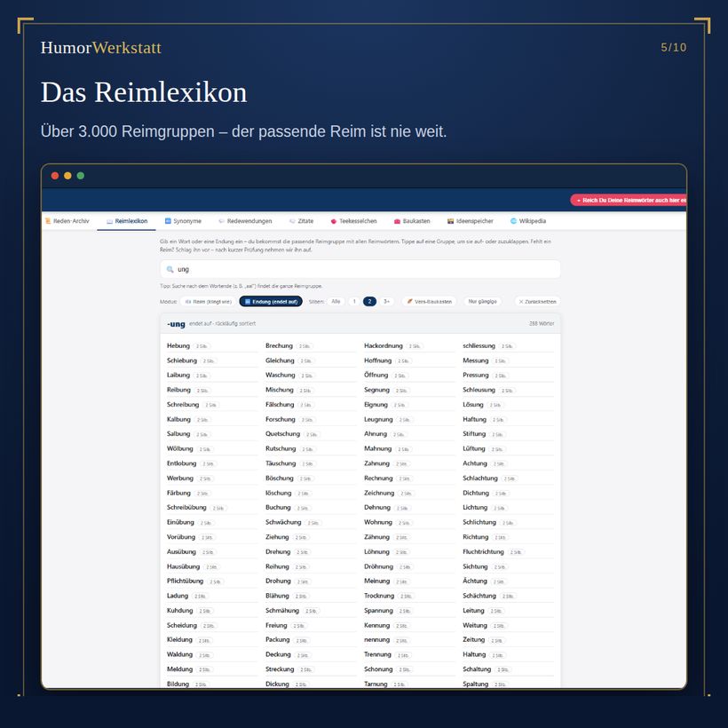728x728 pixels.
Task: Select the Reimlexikon tab
Action: [x=127, y=221]
